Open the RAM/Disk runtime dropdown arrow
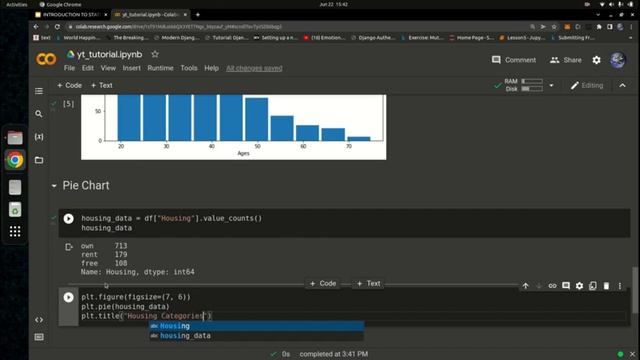 551,85
